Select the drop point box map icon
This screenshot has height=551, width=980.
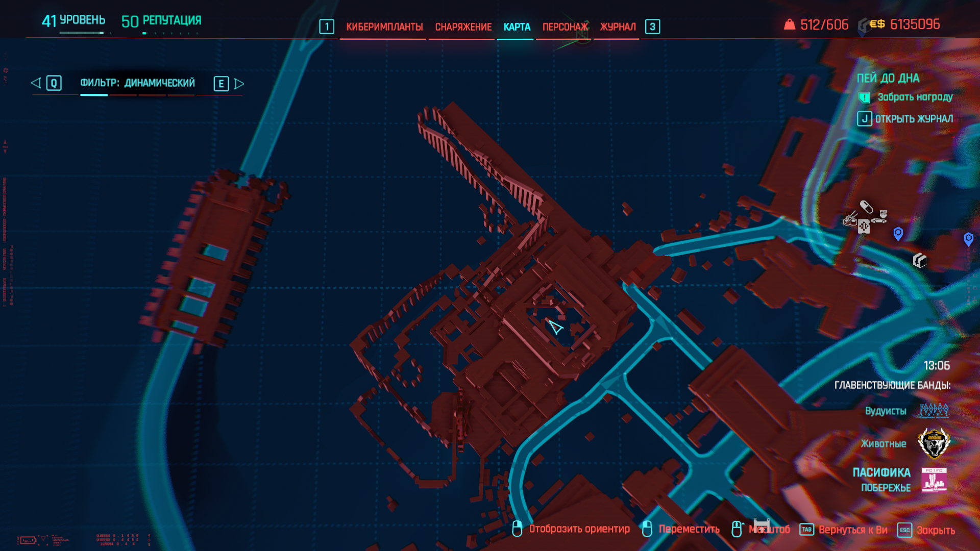(x=919, y=261)
